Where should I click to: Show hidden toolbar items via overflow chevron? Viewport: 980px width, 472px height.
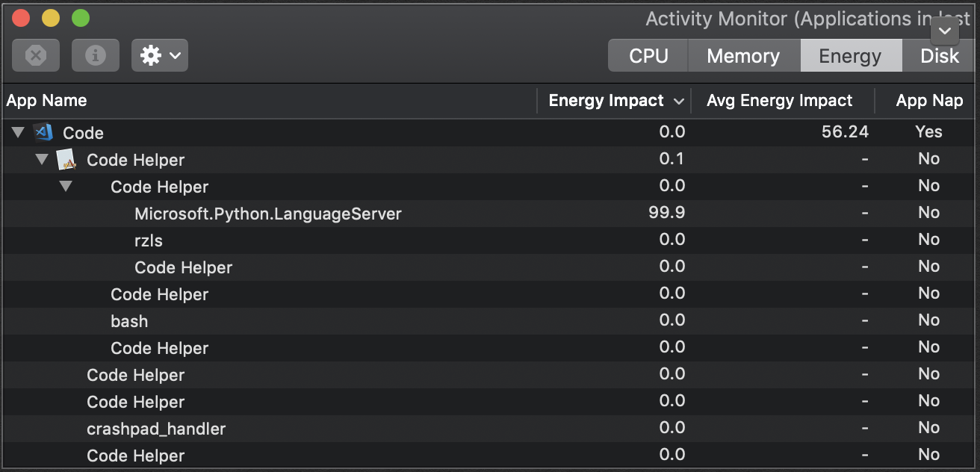945,31
